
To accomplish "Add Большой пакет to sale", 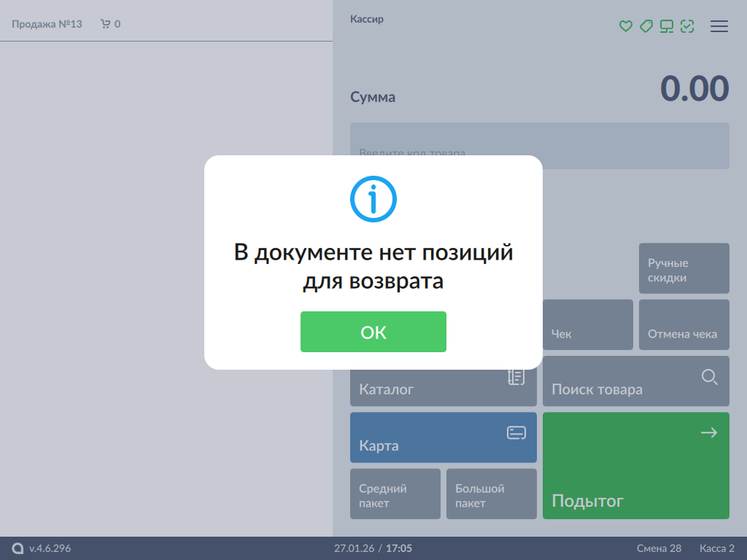I will [x=491, y=494].
